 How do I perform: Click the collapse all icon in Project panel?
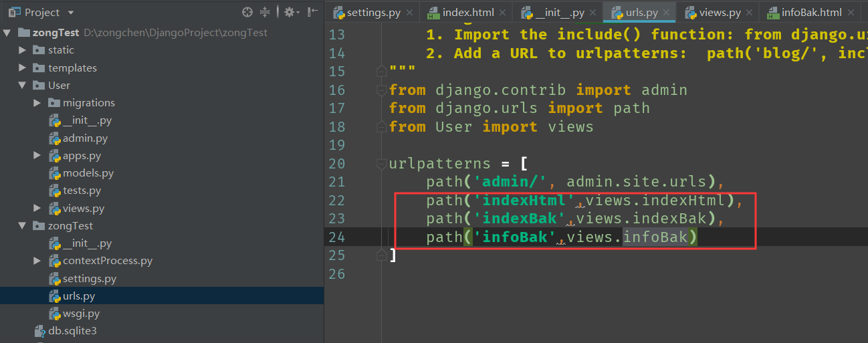[265, 12]
